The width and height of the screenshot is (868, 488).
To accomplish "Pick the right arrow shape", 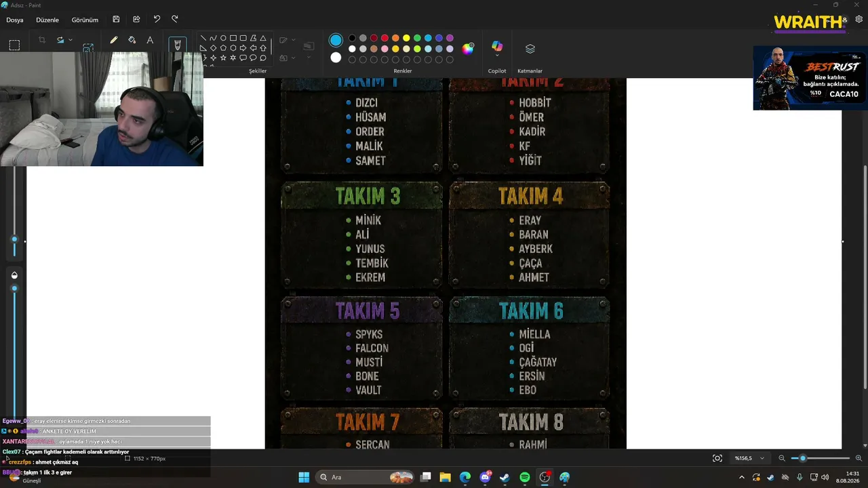I will coord(243,48).
